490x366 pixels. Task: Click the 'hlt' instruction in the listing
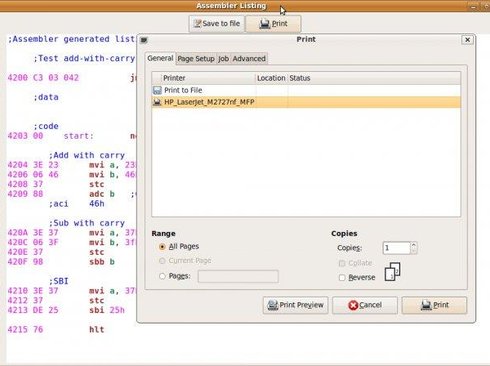pos(97,329)
